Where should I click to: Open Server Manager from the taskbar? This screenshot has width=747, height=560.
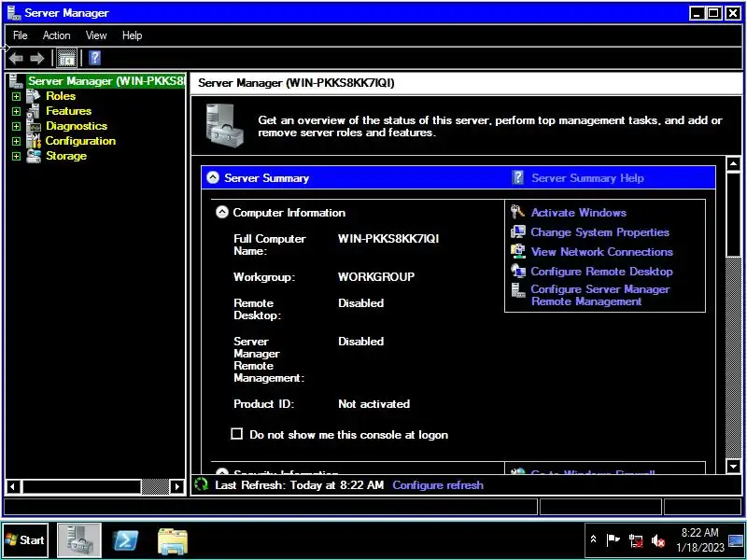(79, 540)
